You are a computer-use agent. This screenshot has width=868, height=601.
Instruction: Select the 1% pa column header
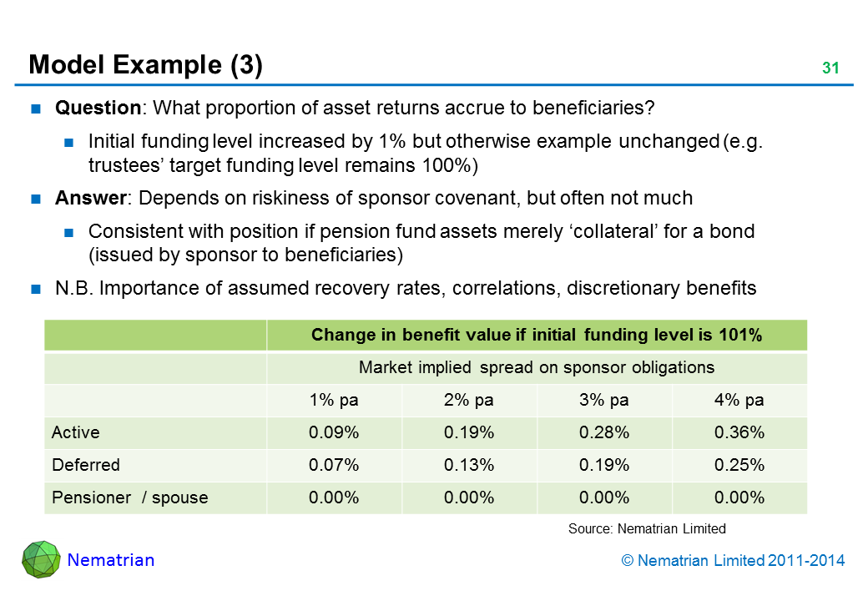(334, 400)
